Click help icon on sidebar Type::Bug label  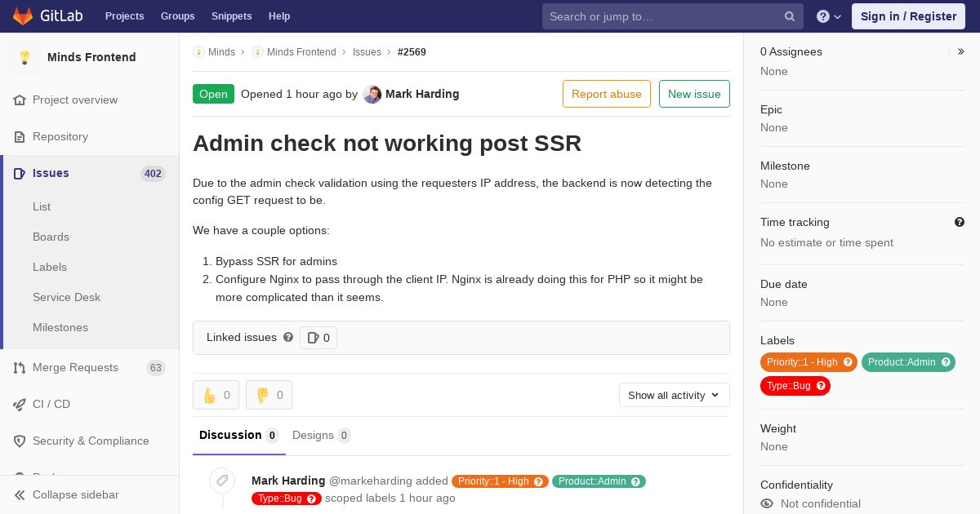(821, 386)
